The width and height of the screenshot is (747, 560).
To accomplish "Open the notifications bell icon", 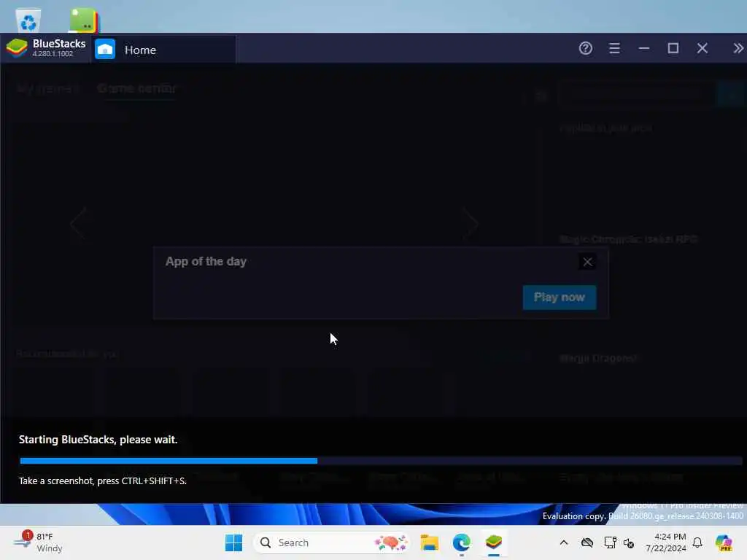I will point(697,542).
